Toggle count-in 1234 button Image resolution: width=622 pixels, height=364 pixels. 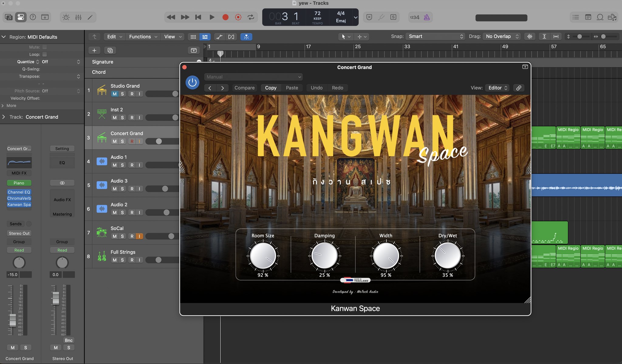(x=415, y=17)
